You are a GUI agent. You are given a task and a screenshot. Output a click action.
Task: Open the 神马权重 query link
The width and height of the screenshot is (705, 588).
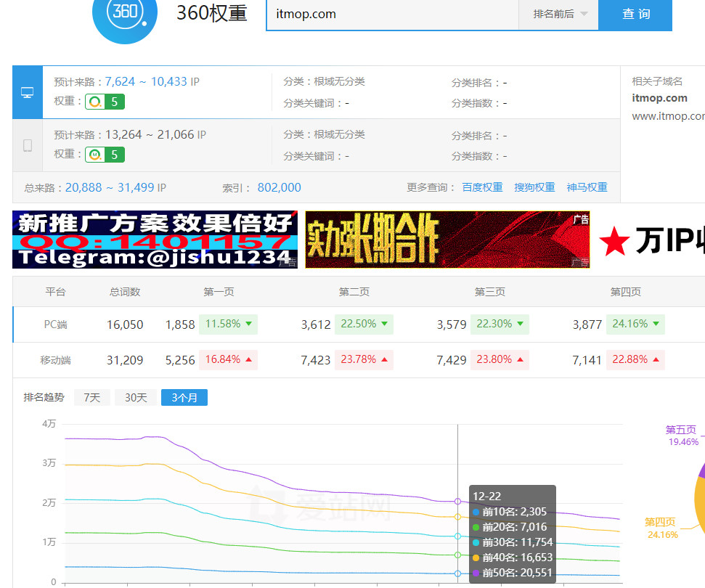point(587,187)
